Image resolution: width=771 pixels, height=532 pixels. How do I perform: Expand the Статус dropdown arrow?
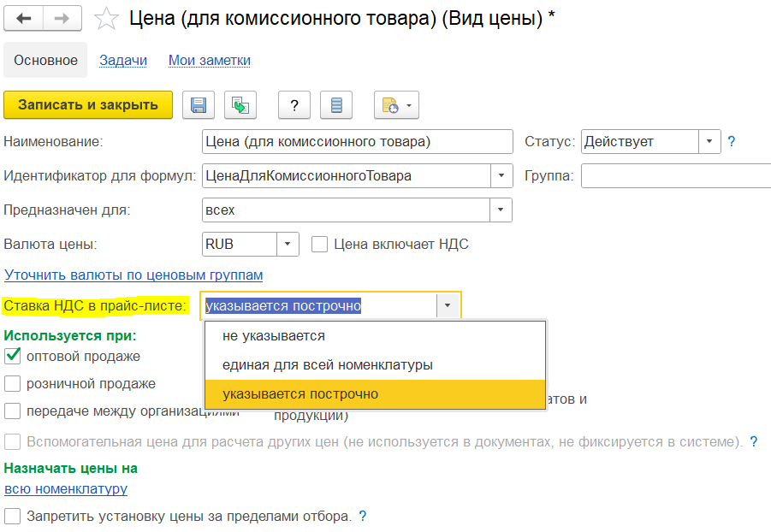pyautogui.click(x=709, y=141)
